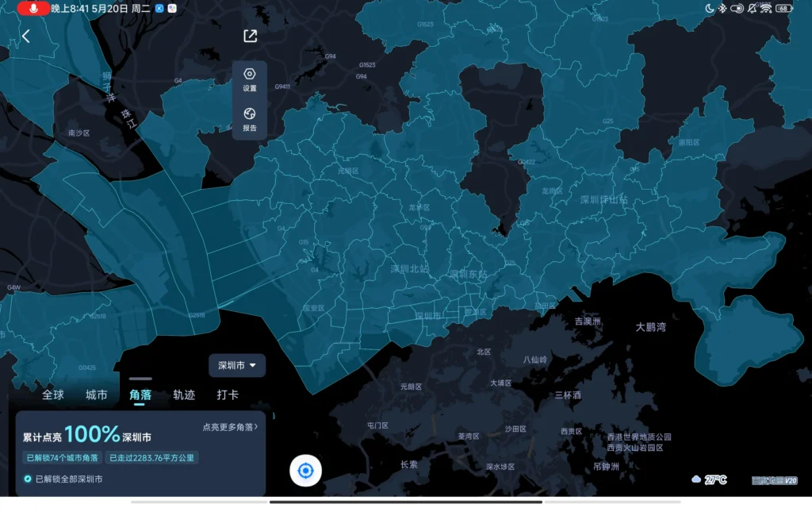Tap the 深圳北站 label on map
Viewport: 812px width, 508px height.
409,269
